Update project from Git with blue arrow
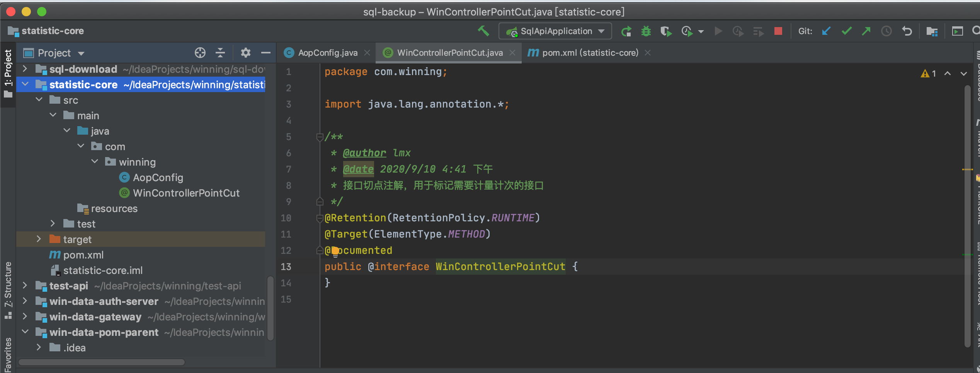 coord(826,31)
